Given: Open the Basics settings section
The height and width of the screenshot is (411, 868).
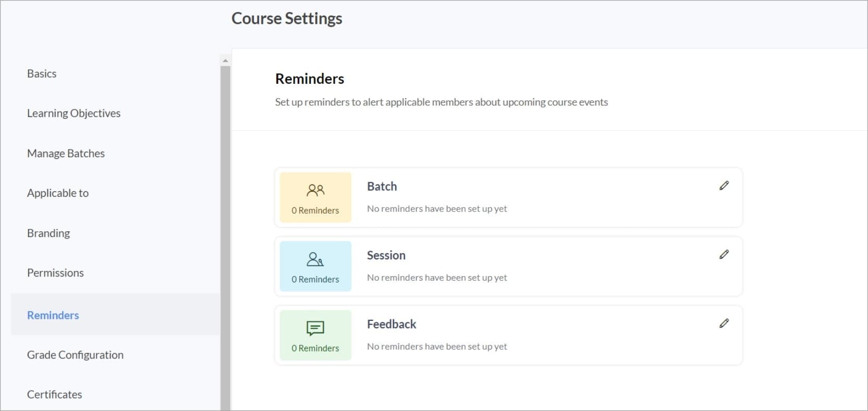Looking at the screenshot, I should tap(42, 73).
